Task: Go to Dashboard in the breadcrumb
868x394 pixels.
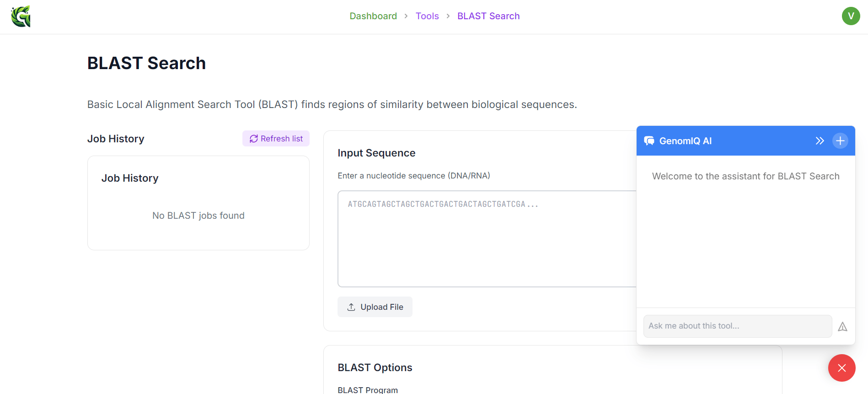Action: 373,16
